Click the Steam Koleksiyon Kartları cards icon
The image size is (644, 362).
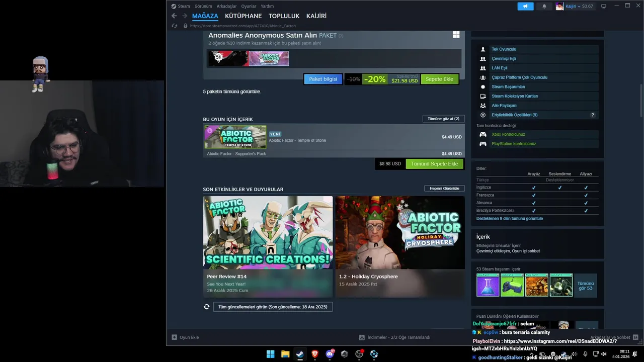coord(483,96)
